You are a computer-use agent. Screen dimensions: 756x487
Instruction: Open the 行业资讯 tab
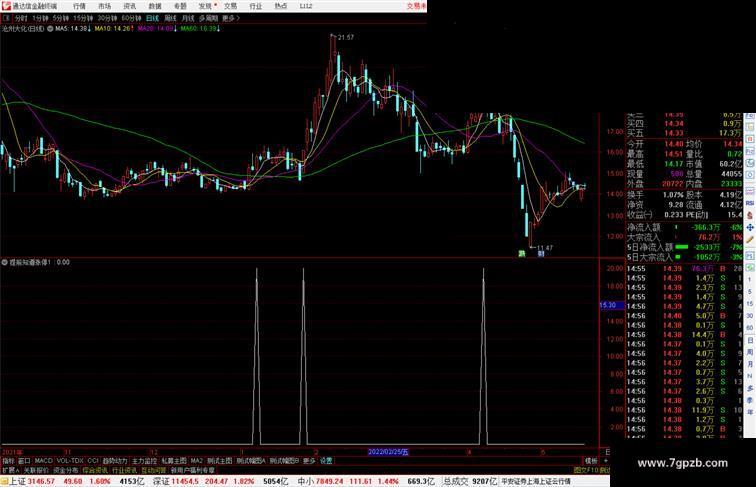click(x=124, y=470)
